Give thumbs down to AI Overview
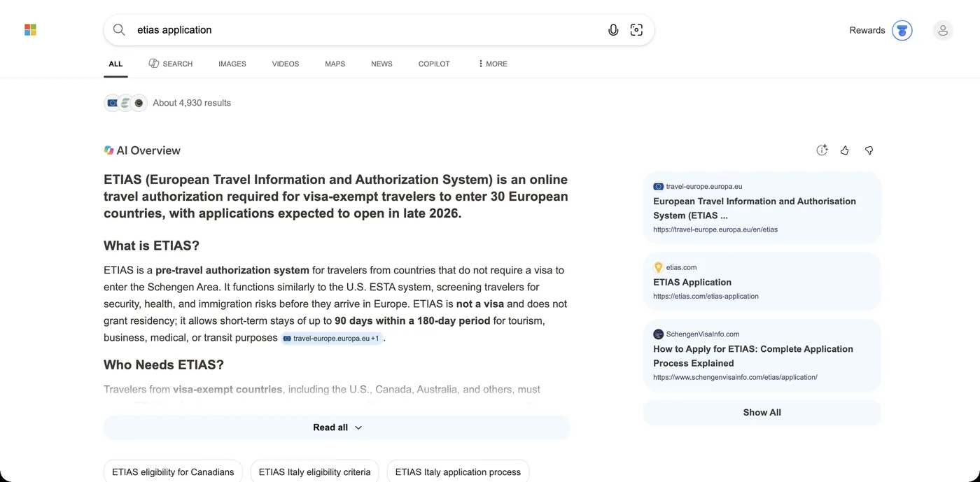The height and width of the screenshot is (482, 980). [869, 150]
